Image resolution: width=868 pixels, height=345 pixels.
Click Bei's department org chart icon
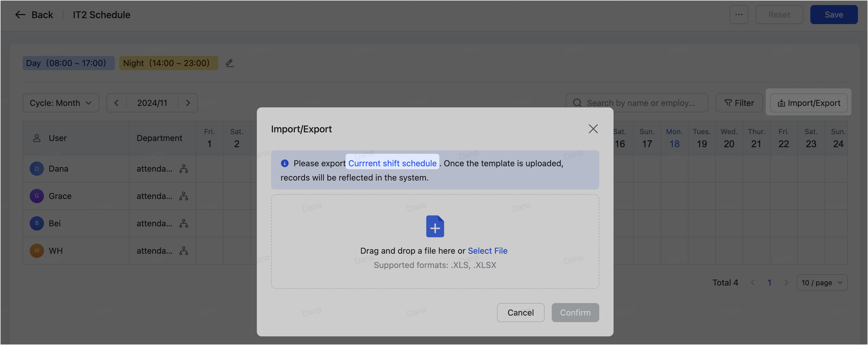(184, 223)
